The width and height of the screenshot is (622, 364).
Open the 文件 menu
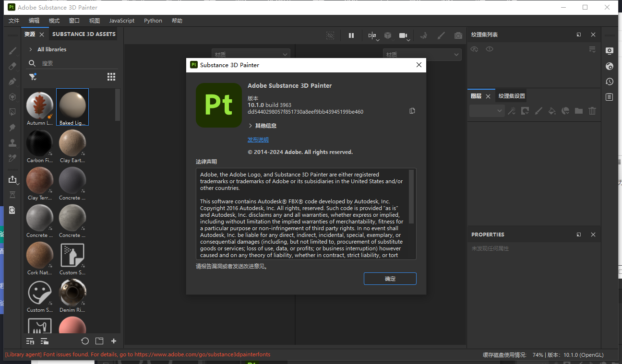[14, 21]
